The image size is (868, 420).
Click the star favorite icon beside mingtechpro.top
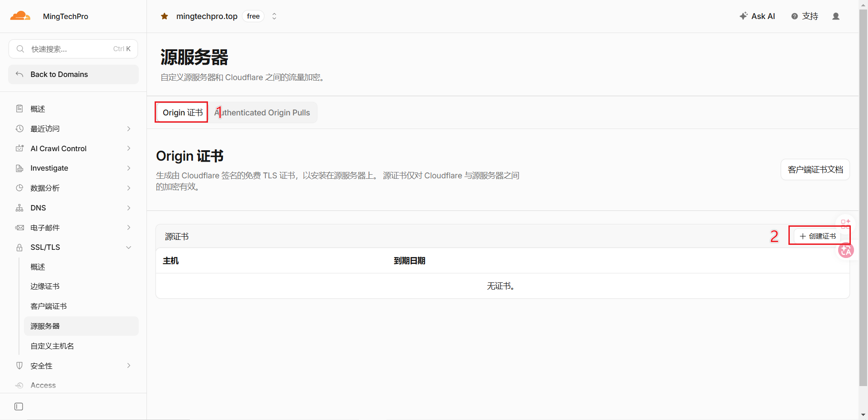click(x=165, y=16)
